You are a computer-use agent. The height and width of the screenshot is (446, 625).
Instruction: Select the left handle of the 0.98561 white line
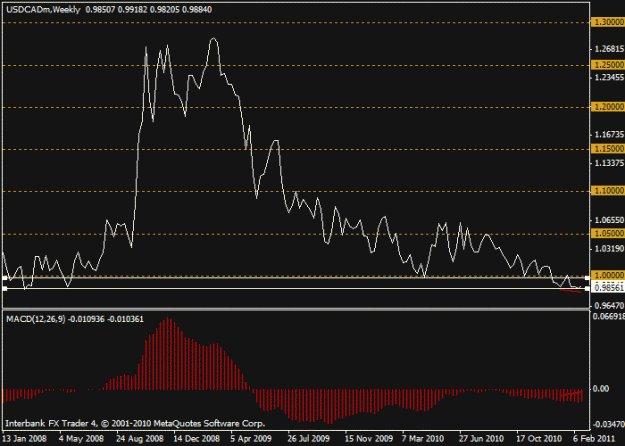5,288
